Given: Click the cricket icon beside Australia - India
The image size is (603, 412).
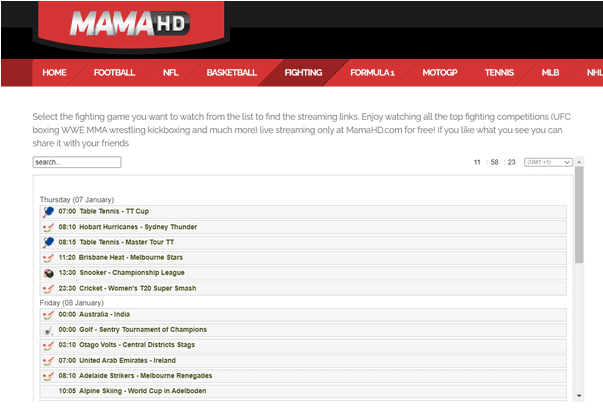Looking at the screenshot, I should point(48,315).
